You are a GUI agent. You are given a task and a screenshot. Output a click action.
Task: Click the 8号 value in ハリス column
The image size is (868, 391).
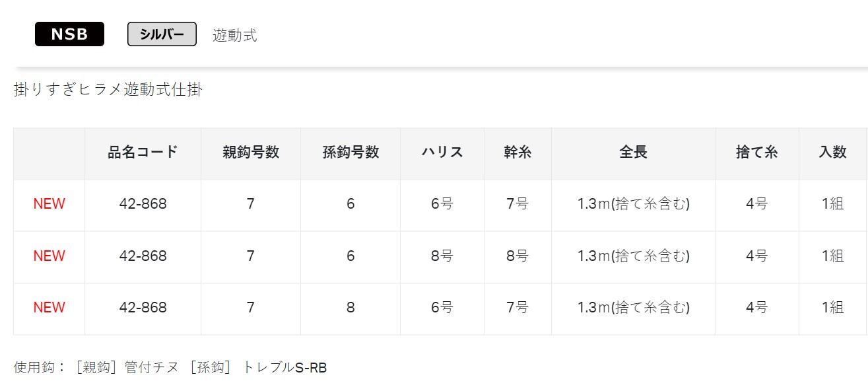[x=442, y=256]
